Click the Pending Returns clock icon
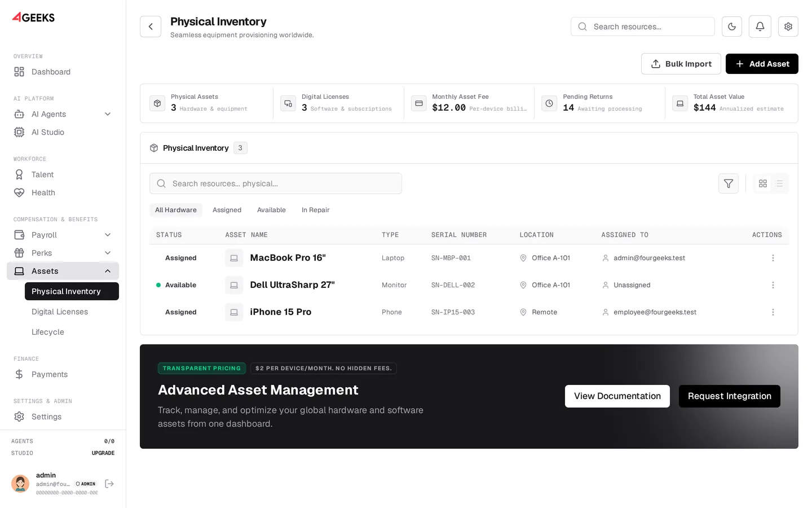 click(549, 103)
